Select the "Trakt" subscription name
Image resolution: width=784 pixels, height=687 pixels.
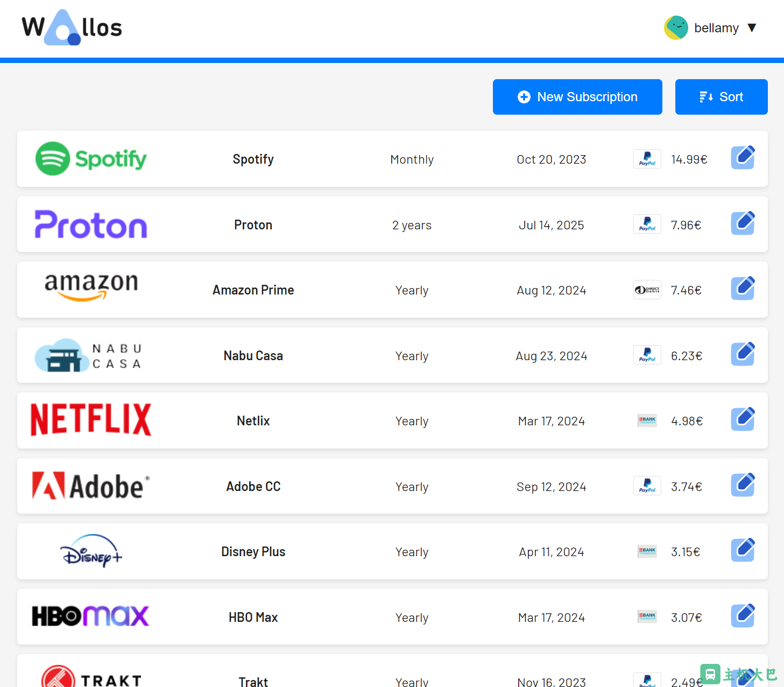253,682
